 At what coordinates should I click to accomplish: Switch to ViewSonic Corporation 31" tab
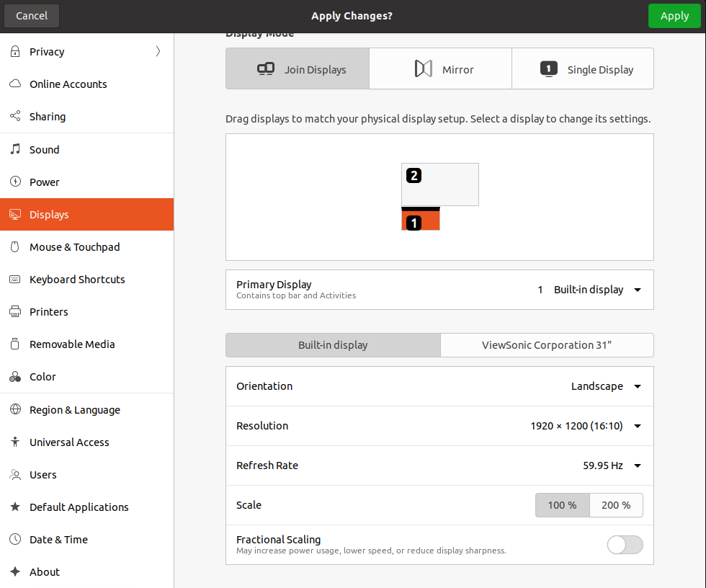pyautogui.click(x=547, y=345)
